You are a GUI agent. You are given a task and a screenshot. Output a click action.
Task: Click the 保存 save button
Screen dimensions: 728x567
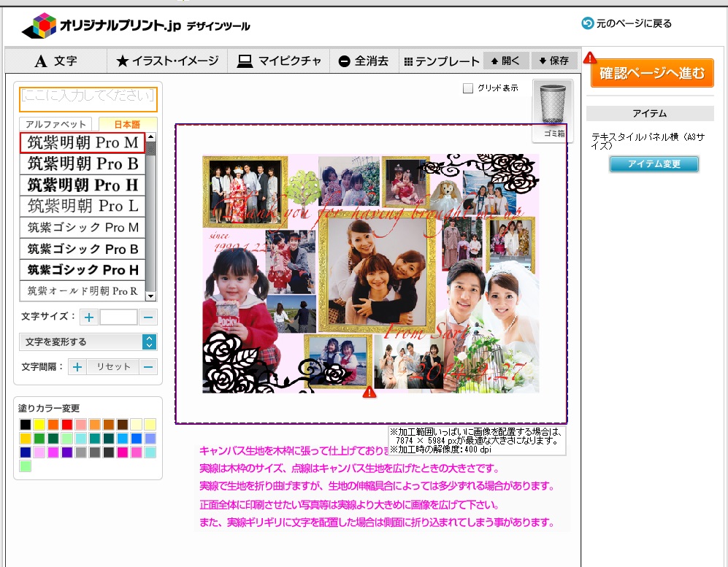(x=554, y=61)
